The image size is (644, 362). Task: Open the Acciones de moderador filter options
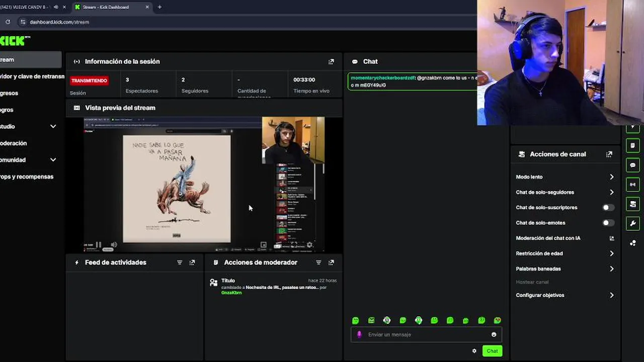coord(318,262)
